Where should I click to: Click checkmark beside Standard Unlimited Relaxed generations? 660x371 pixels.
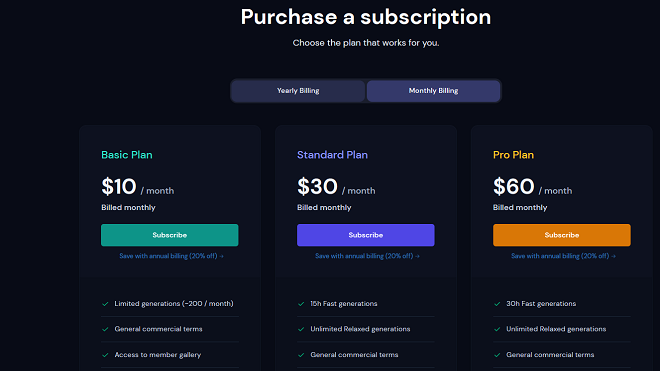pyautogui.click(x=301, y=329)
